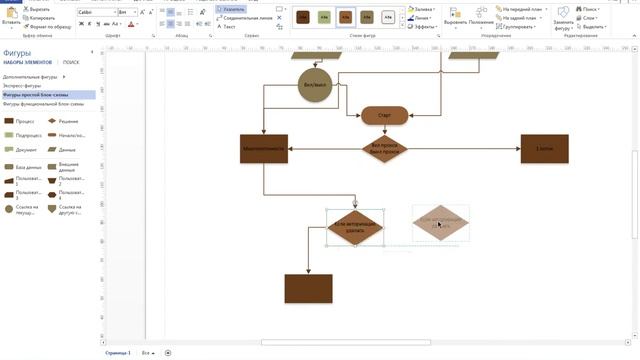Image resolution: width=640 pixels, height=360 pixels.
Task: Click На задний план
Action: point(519,18)
